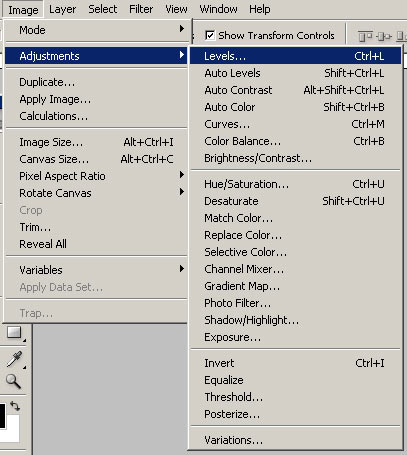This screenshot has height=455, width=407.
Task: Select the Eyedropper tool
Action: pyautogui.click(x=14, y=359)
